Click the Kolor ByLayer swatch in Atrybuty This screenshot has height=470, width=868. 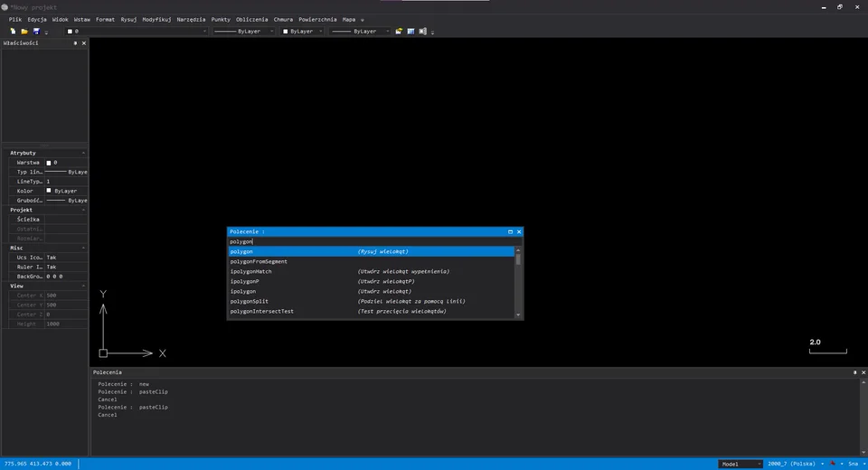pos(49,191)
